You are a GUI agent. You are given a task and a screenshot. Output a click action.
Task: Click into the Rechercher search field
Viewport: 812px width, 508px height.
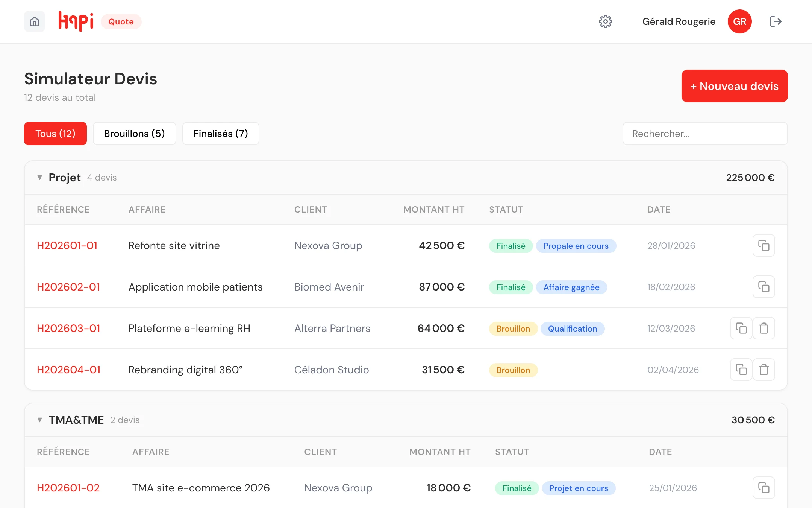click(x=705, y=134)
